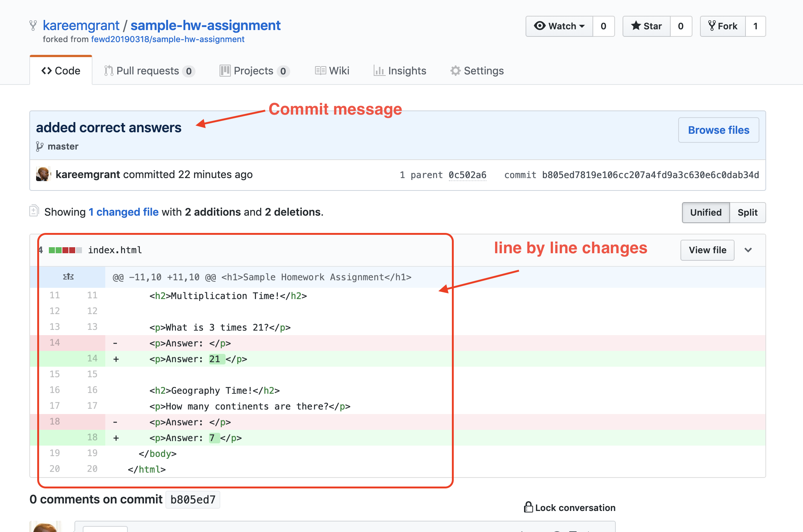Click deleted line 18 number
This screenshot has width=803, height=532.
point(55,422)
